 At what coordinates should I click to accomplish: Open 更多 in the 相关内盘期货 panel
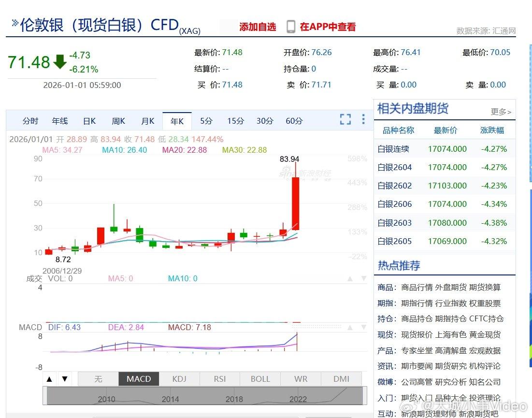[x=501, y=111]
